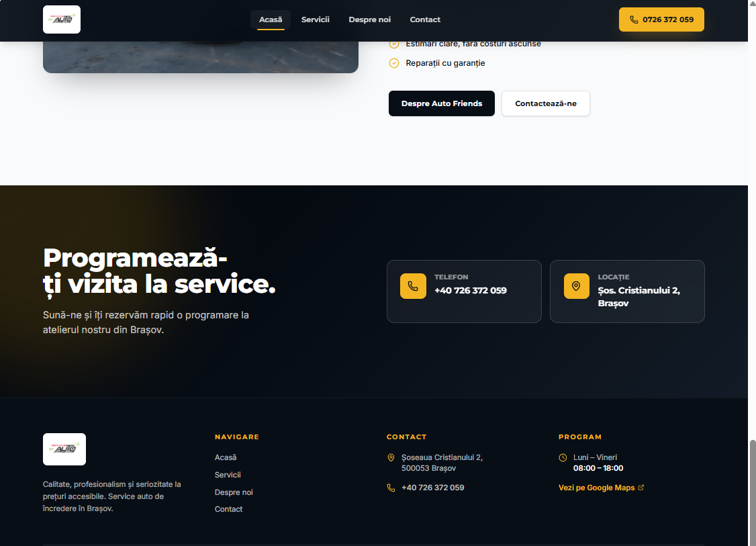Select Despre noi in the top navigation bar
756x546 pixels.
coord(369,19)
